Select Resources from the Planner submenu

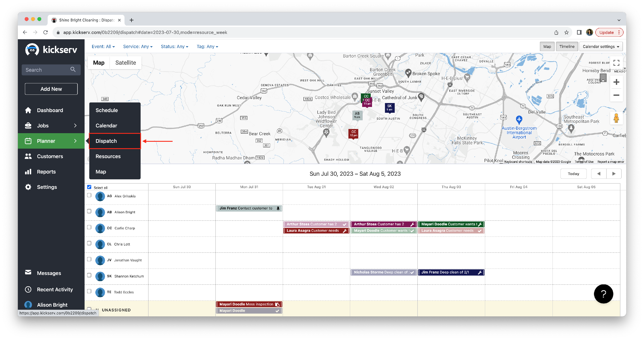[x=108, y=156]
